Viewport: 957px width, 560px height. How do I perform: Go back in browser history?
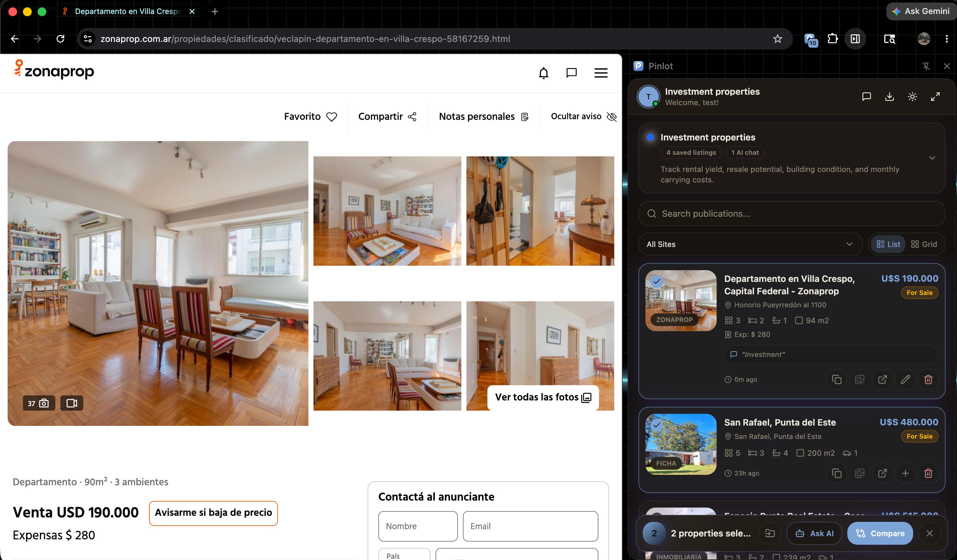coord(14,39)
